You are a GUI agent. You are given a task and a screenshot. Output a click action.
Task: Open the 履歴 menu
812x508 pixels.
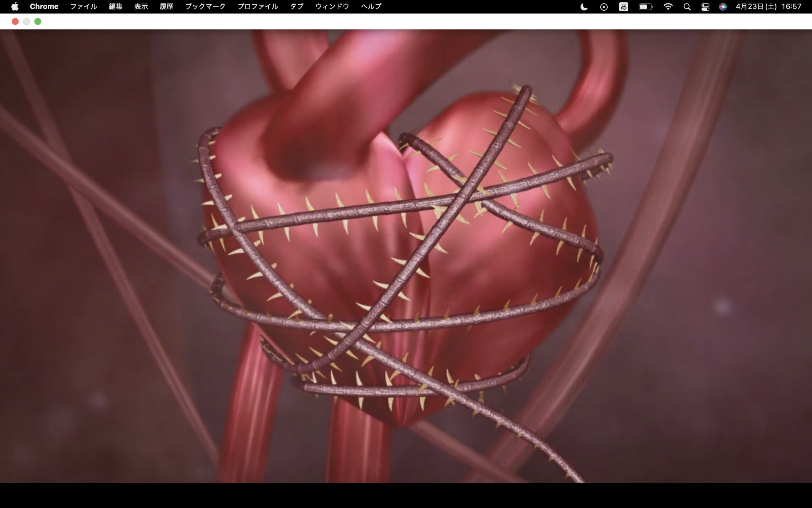pos(166,6)
